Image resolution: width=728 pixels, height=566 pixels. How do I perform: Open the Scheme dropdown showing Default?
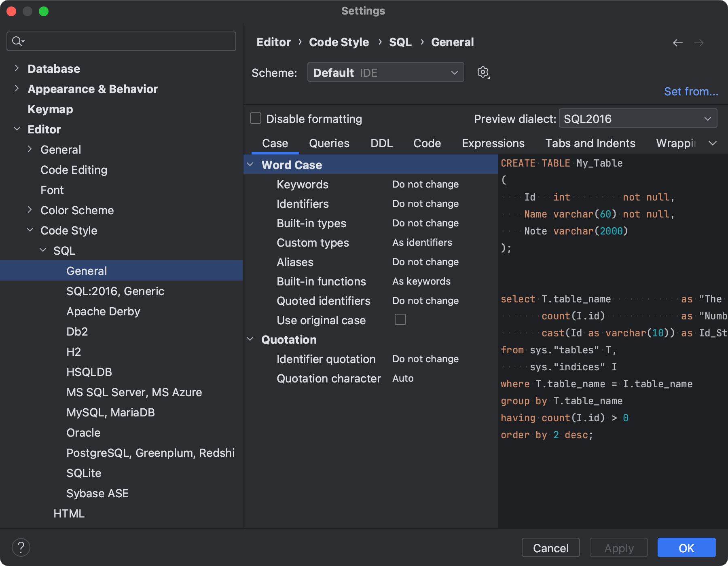[x=385, y=72]
